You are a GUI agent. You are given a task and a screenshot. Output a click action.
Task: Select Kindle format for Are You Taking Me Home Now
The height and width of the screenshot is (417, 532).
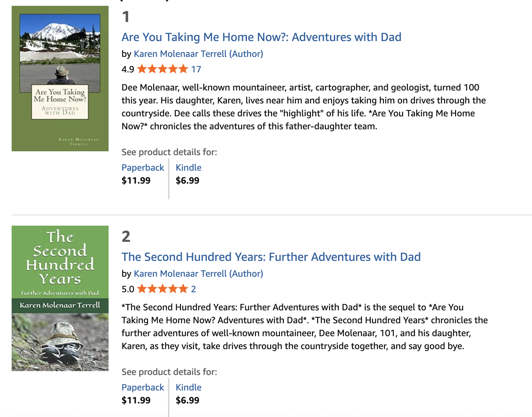[188, 168]
